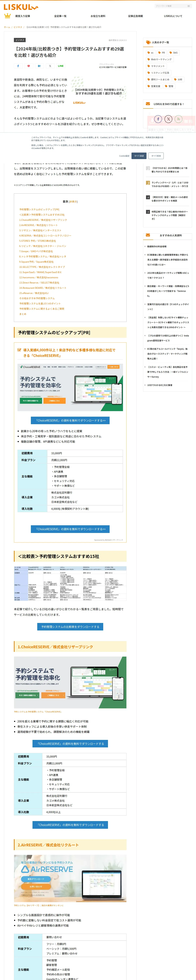Share the article on X under the title
Image resolution: width=196 pixels, height=980 pixels.
point(50,66)
